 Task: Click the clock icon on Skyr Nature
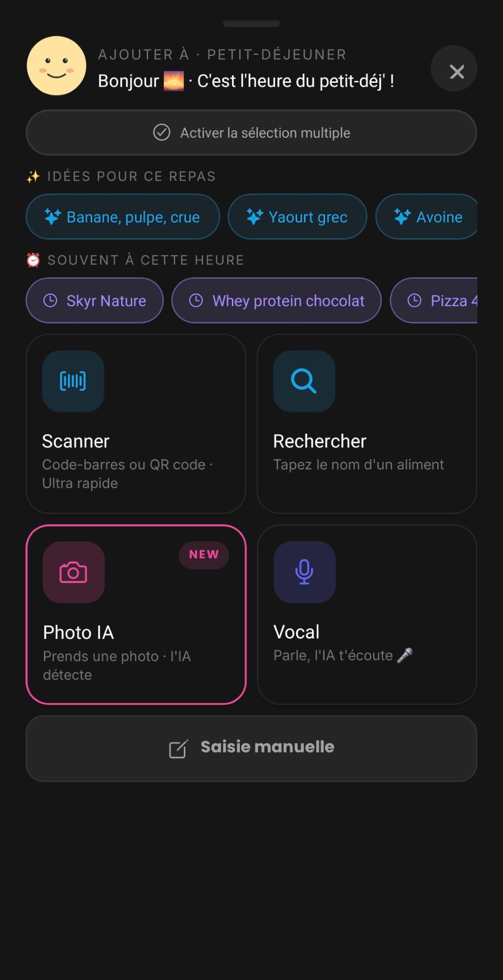pyautogui.click(x=50, y=300)
